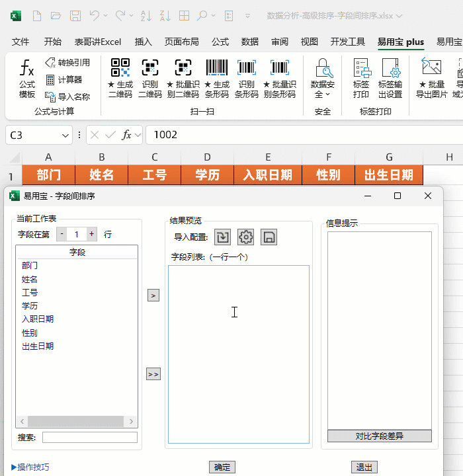Click the 退出 button
This screenshot has width=463, height=476.
point(364,467)
